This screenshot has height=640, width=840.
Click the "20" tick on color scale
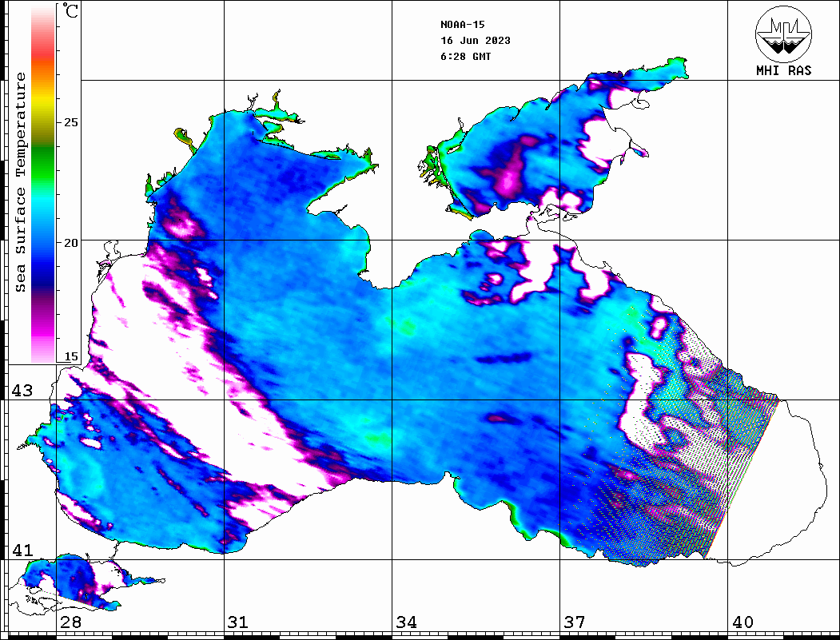pos(70,243)
